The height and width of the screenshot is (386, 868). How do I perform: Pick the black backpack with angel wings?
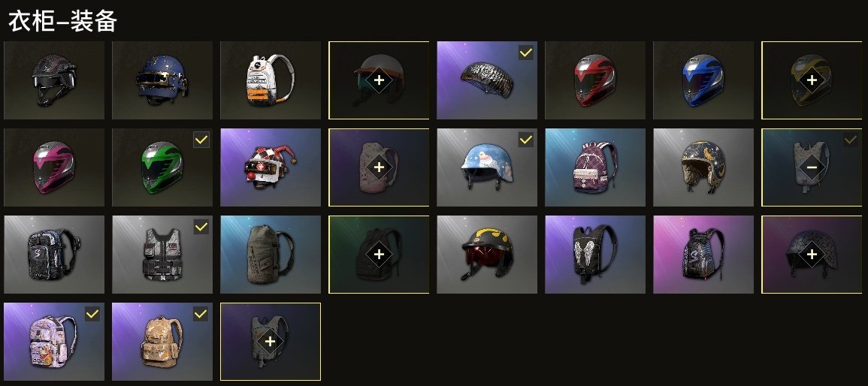[x=595, y=255]
